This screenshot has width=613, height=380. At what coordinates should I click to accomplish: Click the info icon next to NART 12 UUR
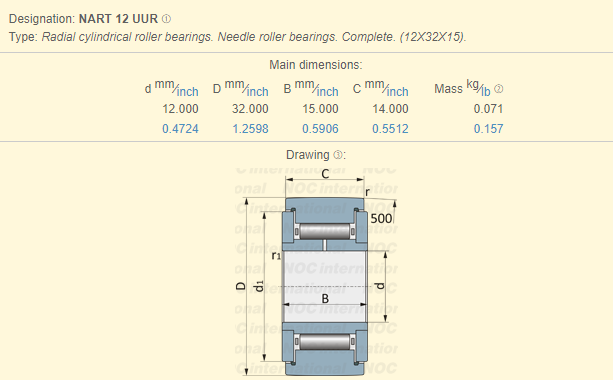[166, 19]
